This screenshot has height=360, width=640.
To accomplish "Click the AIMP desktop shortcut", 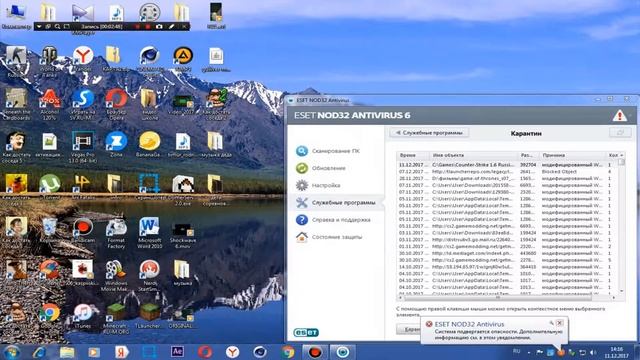I will coord(183,59).
